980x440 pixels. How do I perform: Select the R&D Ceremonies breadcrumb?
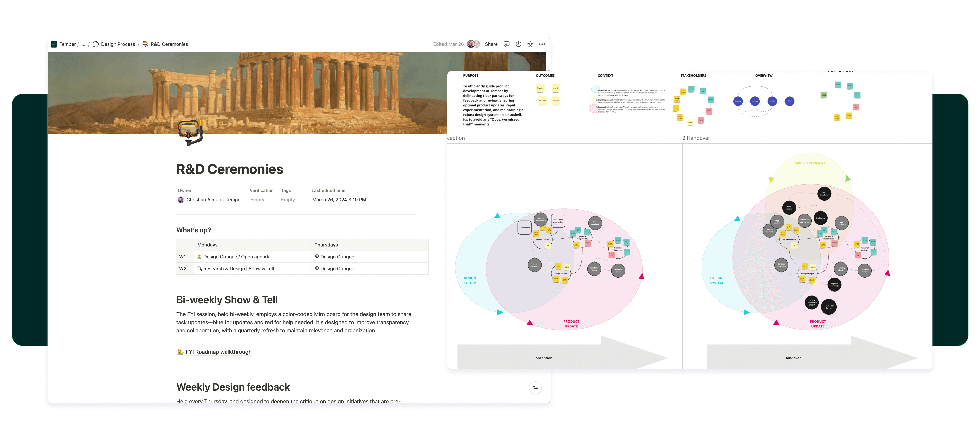tap(169, 44)
